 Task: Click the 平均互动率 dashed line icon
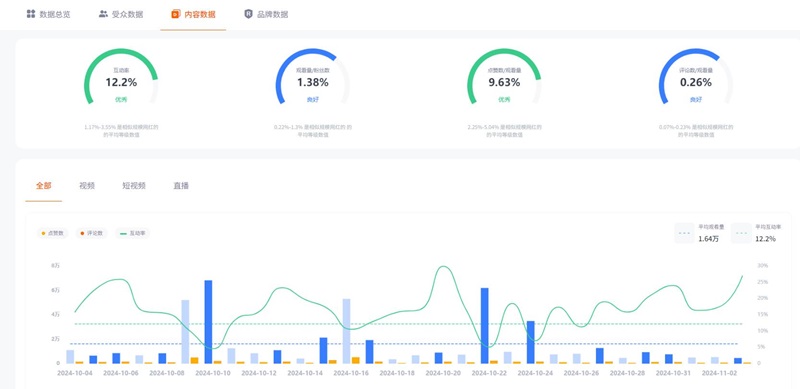741,233
